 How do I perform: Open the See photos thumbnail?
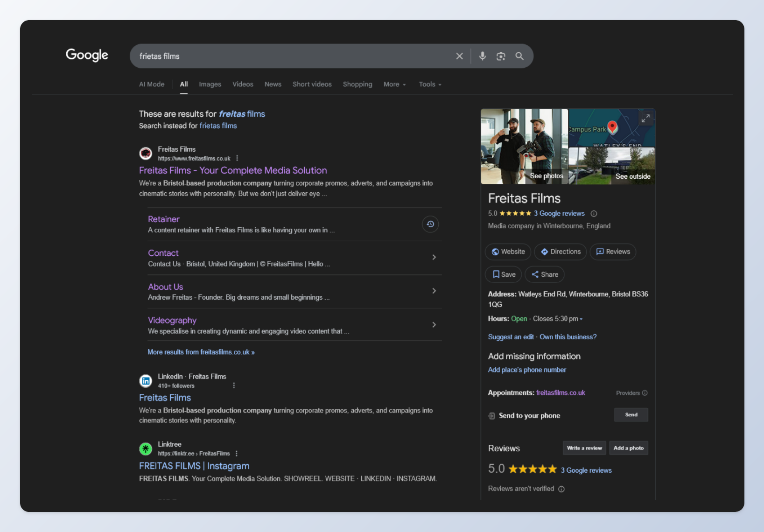[524, 147]
